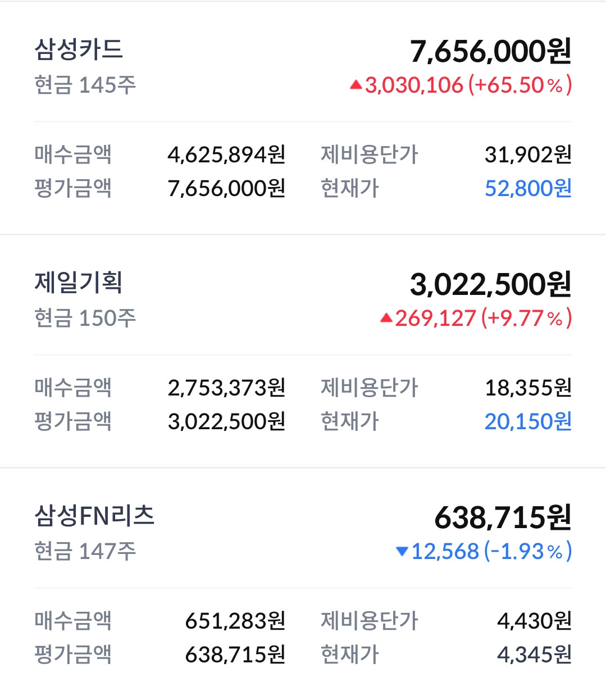Open the 삼성FN리츠 stock holding
The width and height of the screenshot is (606, 700).
pos(94,516)
